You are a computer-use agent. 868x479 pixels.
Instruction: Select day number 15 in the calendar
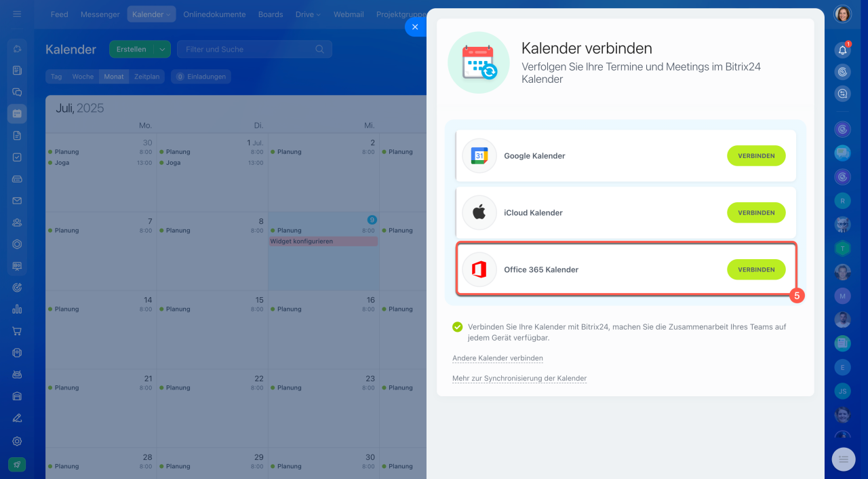pos(259,300)
